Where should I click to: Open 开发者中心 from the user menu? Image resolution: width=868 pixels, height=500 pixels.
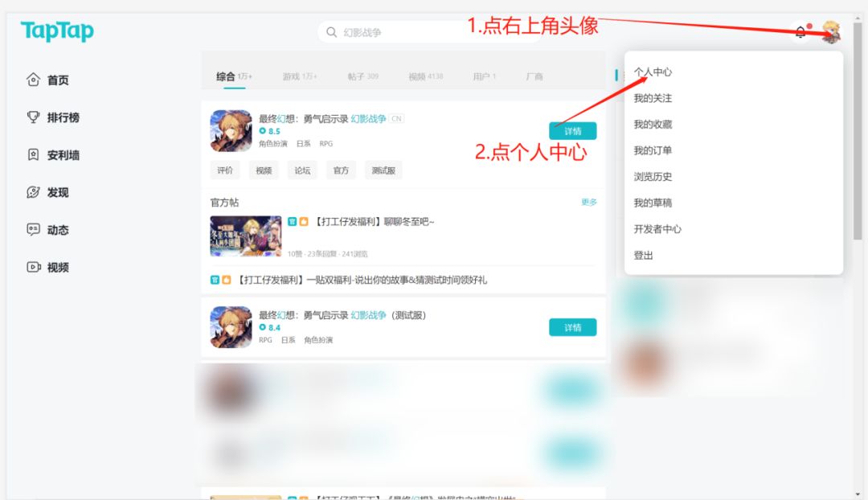point(657,229)
